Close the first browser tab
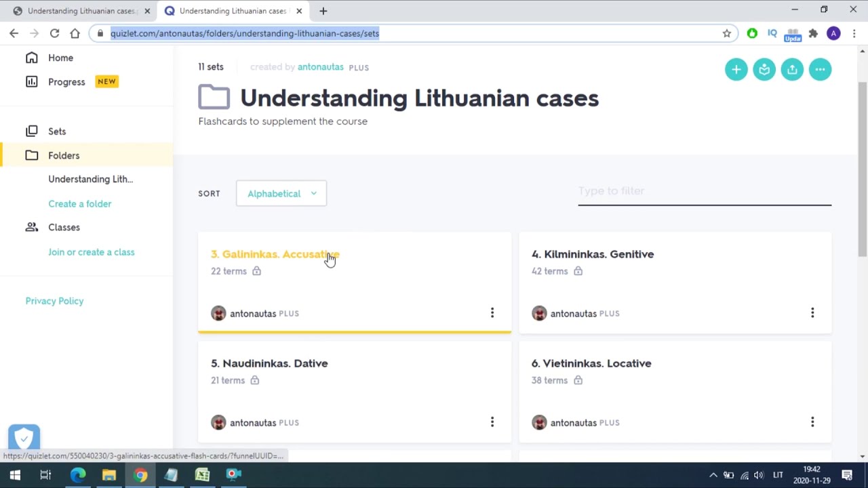Screen dimensions: 868x488 [147, 11]
